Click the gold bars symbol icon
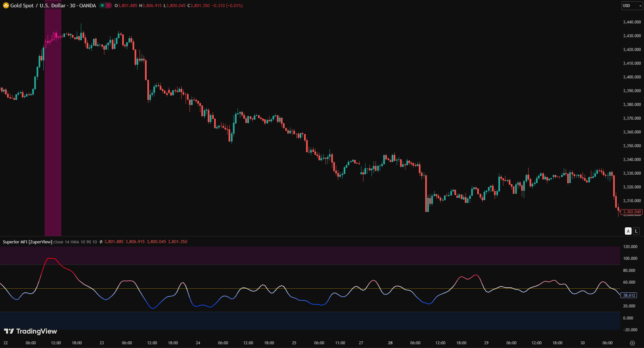The height and width of the screenshot is (348, 644). (x=6, y=5)
